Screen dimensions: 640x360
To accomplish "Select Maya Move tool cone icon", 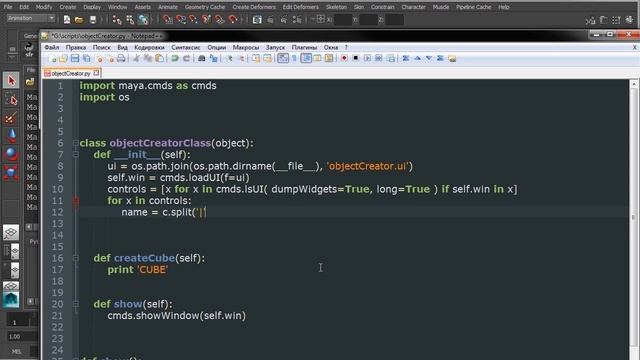I will point(11,136).
